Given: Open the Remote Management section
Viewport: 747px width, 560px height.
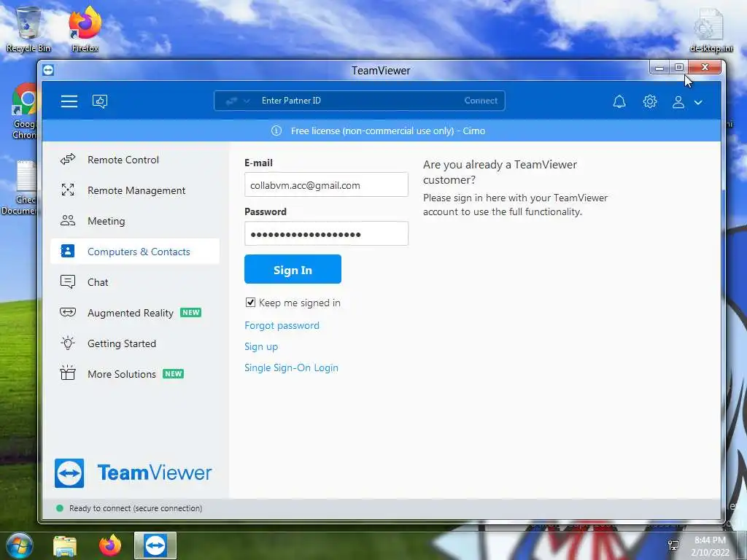Looking at the screenshot, I should 135,190.
